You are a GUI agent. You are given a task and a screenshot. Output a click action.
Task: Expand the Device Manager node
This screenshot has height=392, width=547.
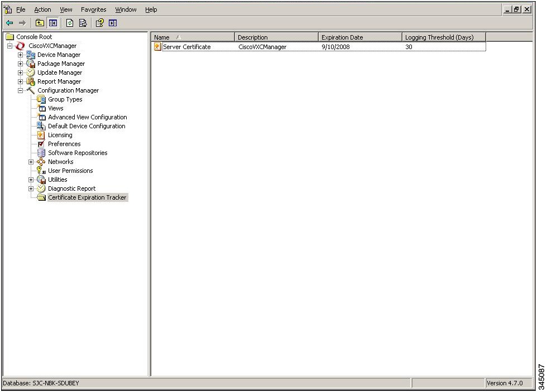pos(20,55)
